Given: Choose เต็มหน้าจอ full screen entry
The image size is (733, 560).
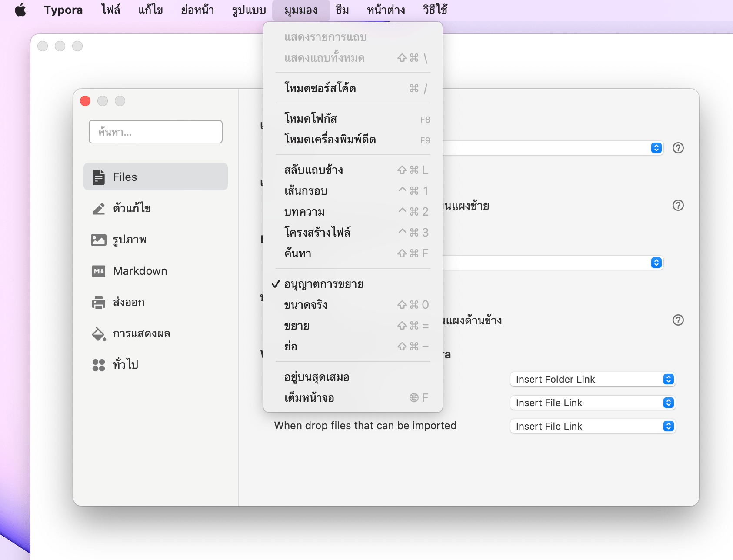Looking at the screenshot, I should coord(309,398).
